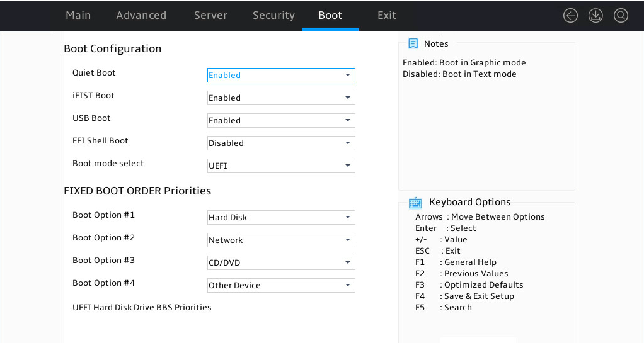The image size is (644, 343).
Task: Open the Quiet Boot dropdown
Action: [281, 75]
